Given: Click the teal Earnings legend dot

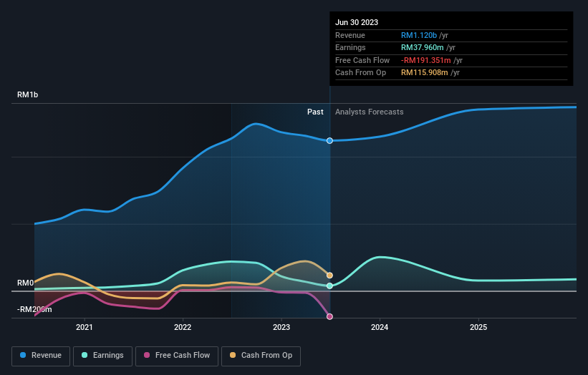Looking at the screenshot, I should point(85,355).
